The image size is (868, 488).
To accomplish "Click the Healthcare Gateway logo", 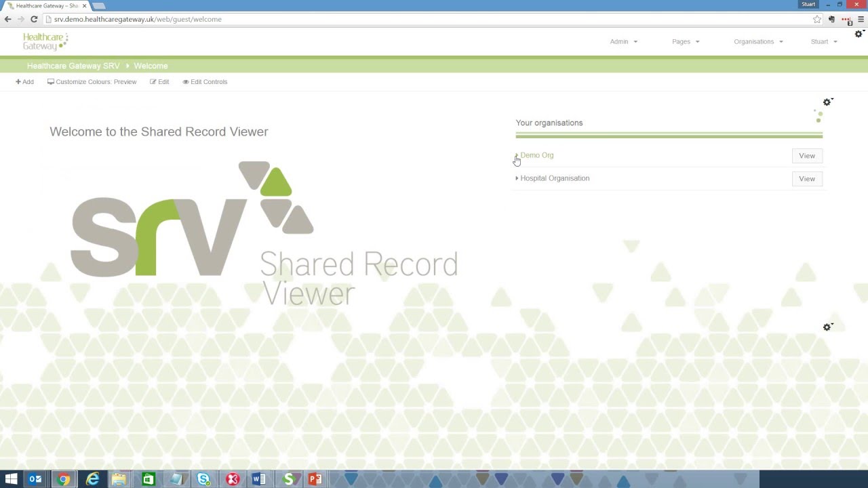I will 45,41.
